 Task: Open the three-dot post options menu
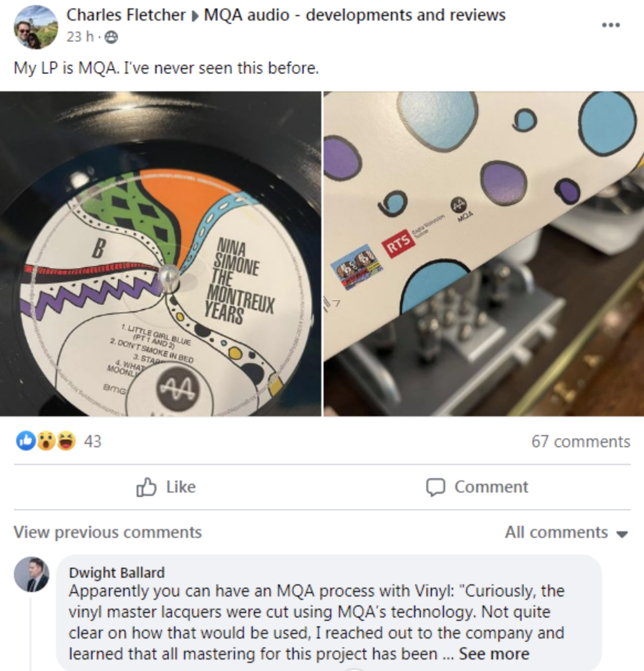[x=610, y=25]
